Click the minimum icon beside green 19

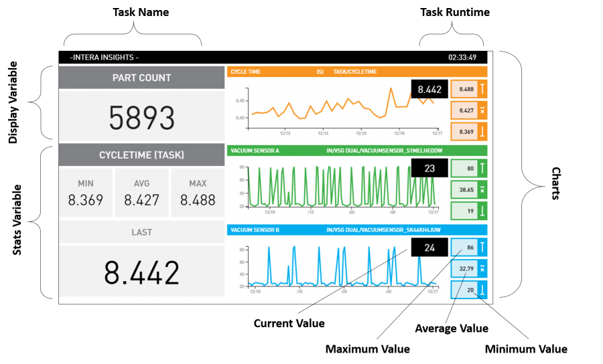click(x=482, y=211)
